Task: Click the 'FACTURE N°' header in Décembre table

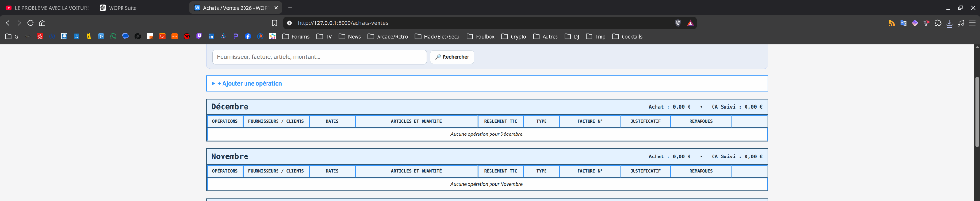Action: tap(590, 121)
